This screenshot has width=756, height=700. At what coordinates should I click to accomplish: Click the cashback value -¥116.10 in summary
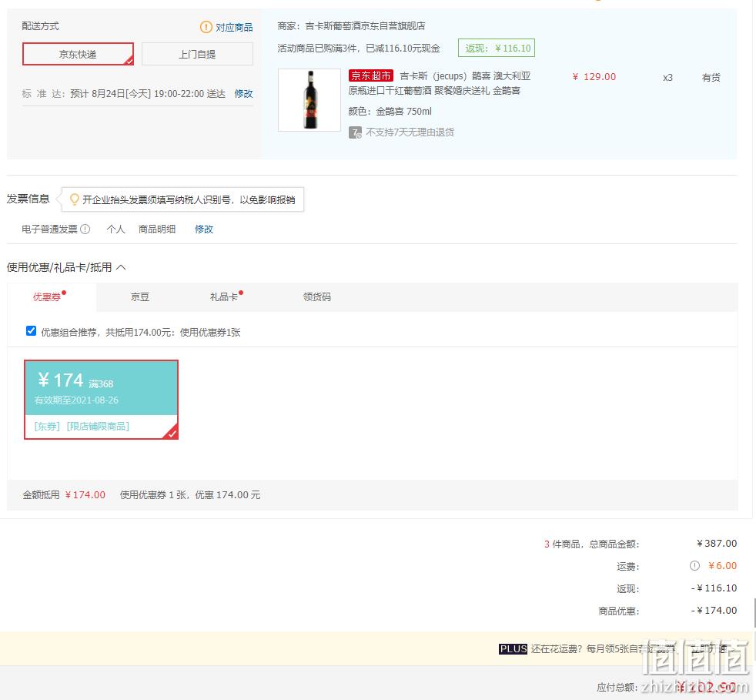click(714, 588)
